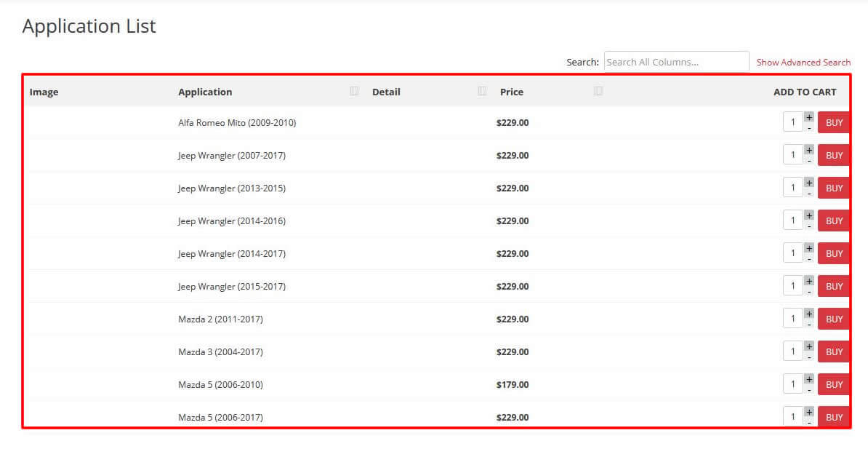Click the column icon beside Detail header
The image size is (868, 449).
coord(482,91)
